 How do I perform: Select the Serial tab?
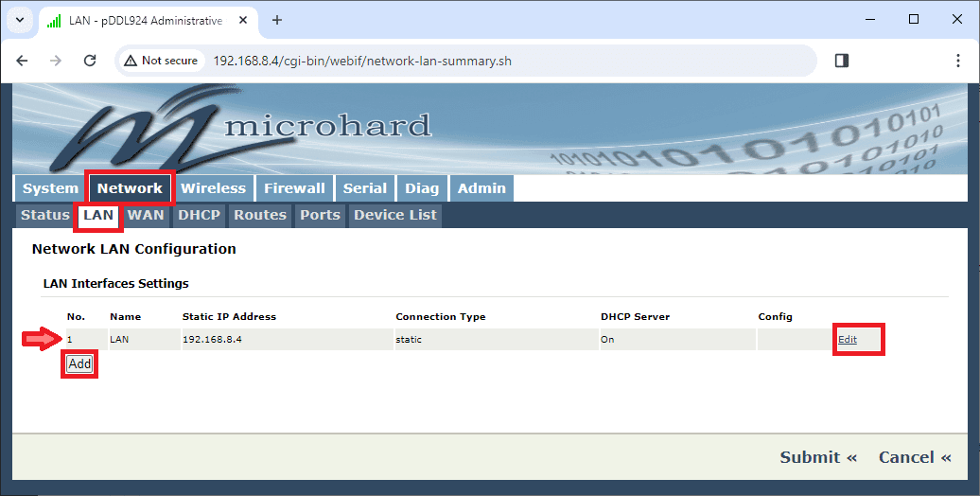[364, 188]
